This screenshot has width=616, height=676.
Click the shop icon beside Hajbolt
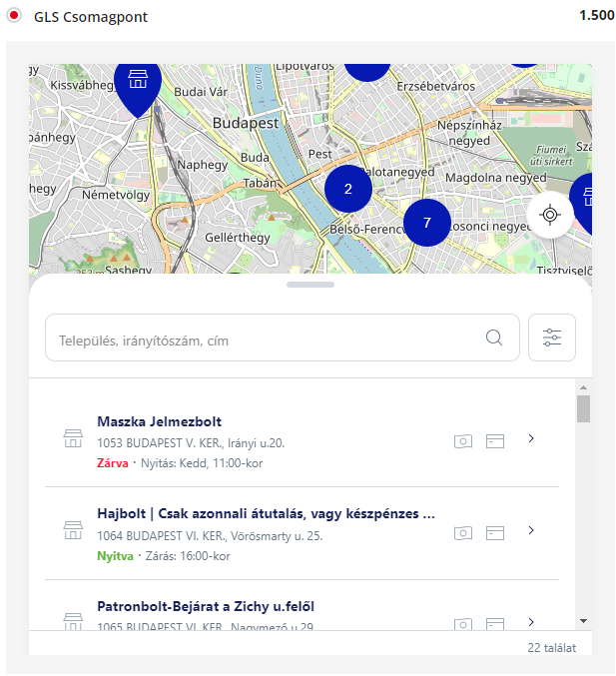click(x=73, y=530)
